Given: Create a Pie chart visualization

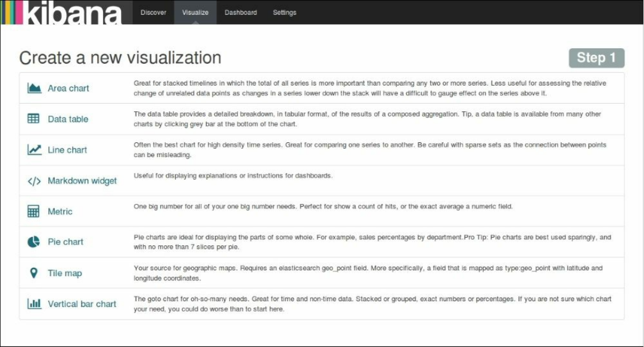Looking at the screenshot, I should (x=66, y=242).
